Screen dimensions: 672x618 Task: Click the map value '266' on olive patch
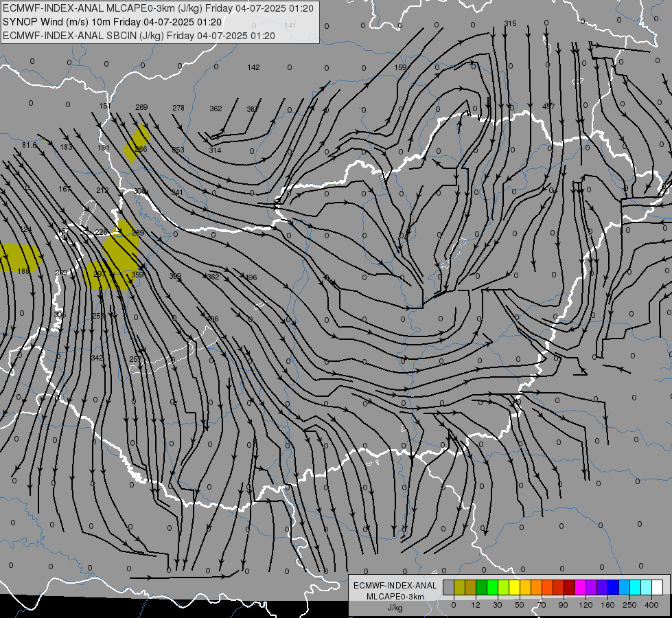pos(141,149)
